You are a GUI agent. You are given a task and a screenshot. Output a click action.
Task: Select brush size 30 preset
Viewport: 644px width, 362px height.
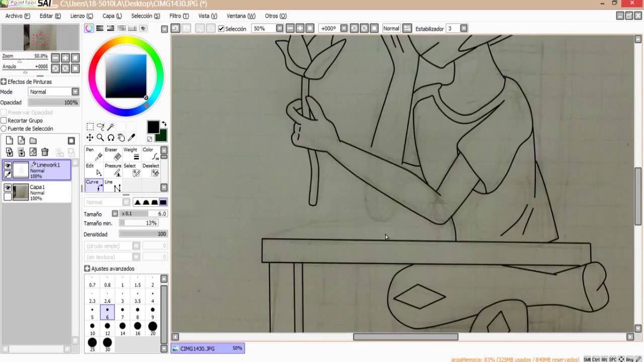(x=107, y=345)
